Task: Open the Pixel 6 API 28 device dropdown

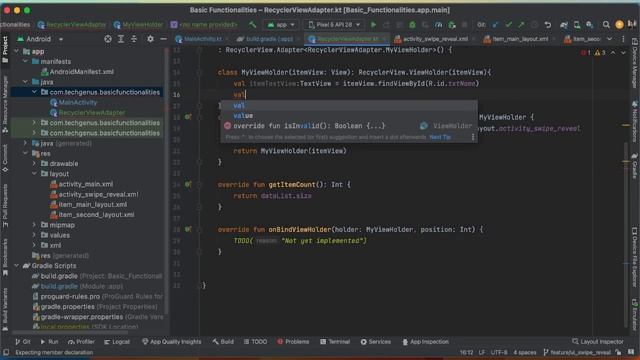Action: pyautogui.click(x=334, y=24)
